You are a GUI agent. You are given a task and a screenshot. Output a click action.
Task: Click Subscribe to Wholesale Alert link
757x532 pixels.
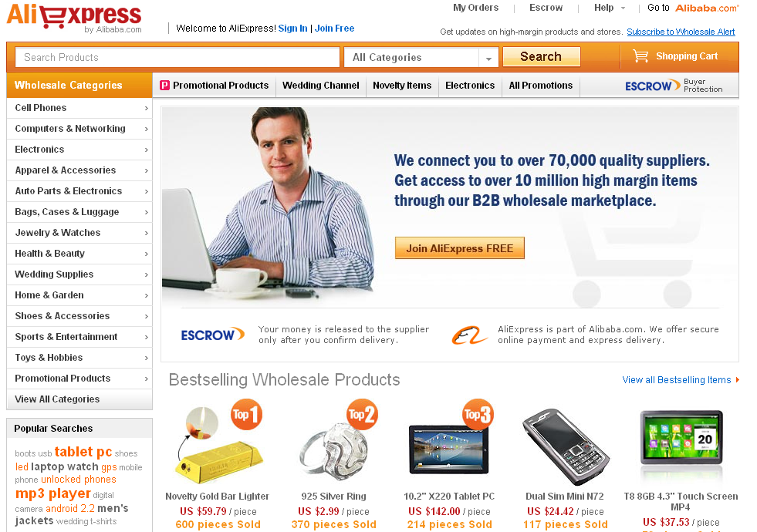tap(681, 32)
